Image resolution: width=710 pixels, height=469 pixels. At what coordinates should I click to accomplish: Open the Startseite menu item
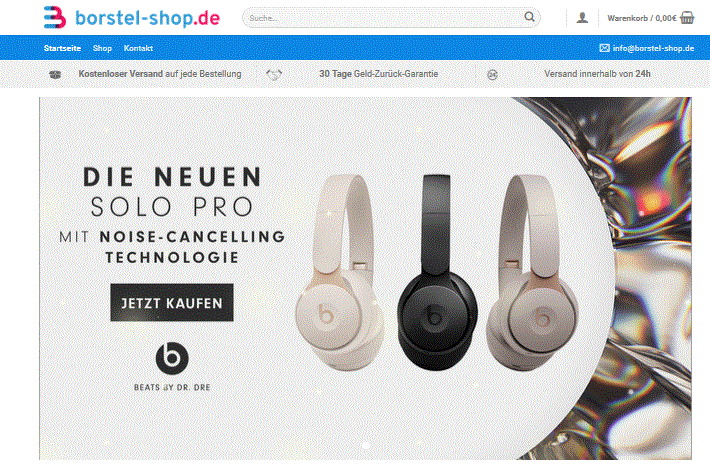[62, 48]
